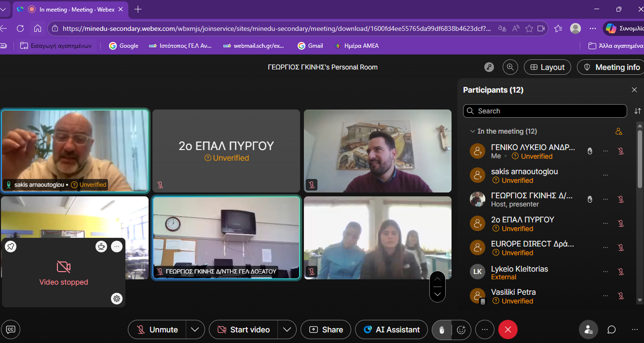Open the reactions emoji picker

461,329
